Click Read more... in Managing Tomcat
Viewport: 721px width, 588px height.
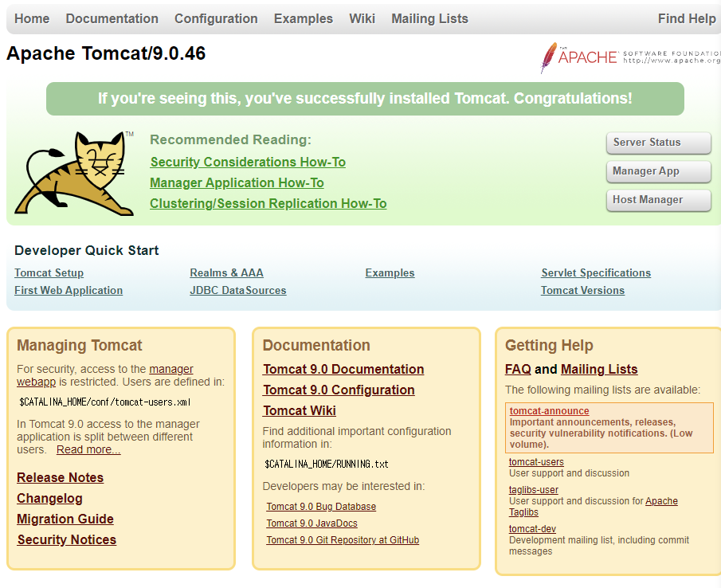tap(88, 449)
